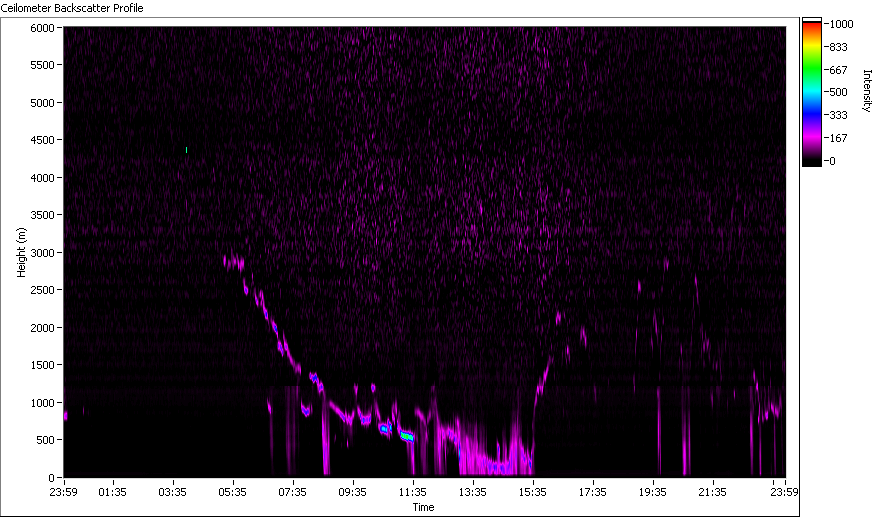Click the 3500 height axis label
Viewport: 876px width, 517px height.
coord(42,215)
